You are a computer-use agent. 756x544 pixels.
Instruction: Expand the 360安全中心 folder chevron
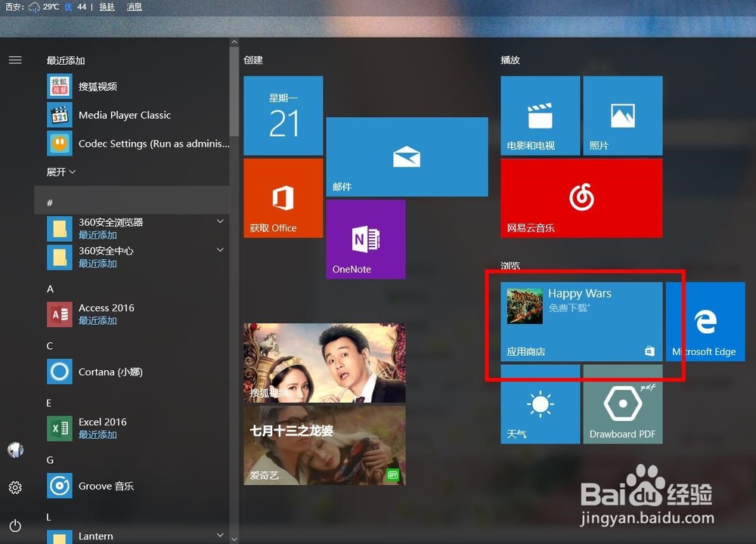point(220,250)
